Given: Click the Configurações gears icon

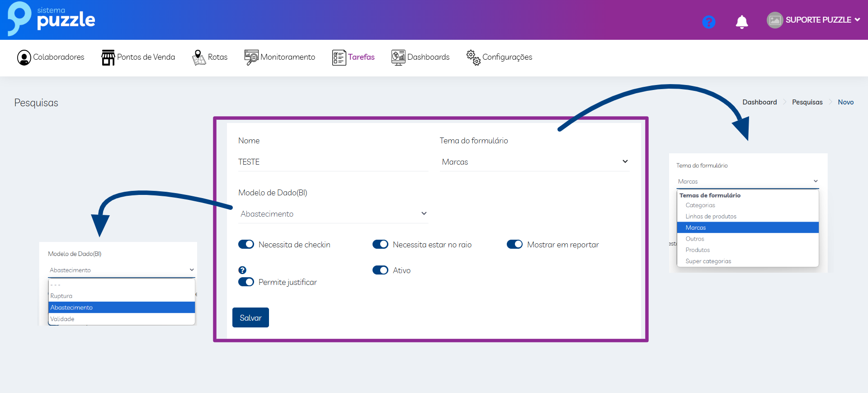Looking at the screenshot, I should (x=473, y=57).
